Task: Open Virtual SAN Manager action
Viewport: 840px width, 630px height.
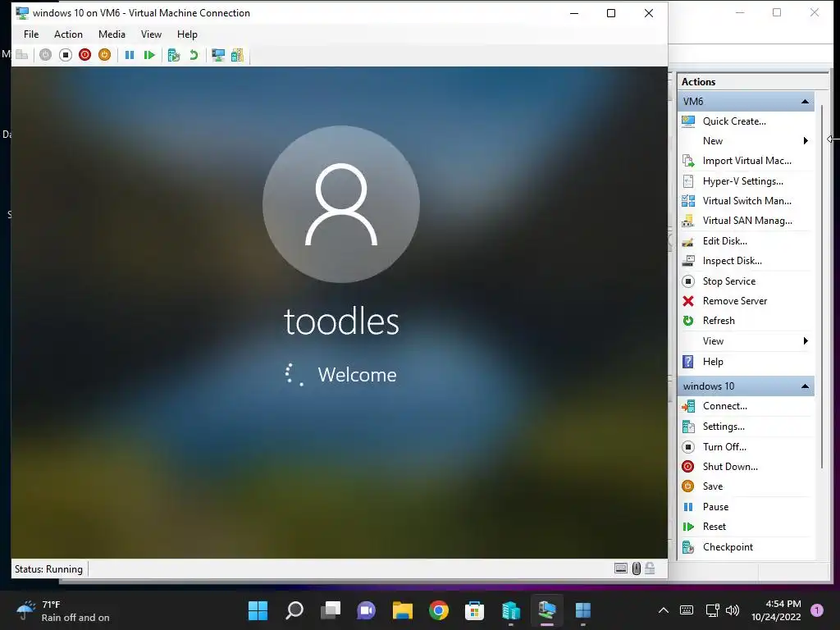Action: [x=747, y=221]
